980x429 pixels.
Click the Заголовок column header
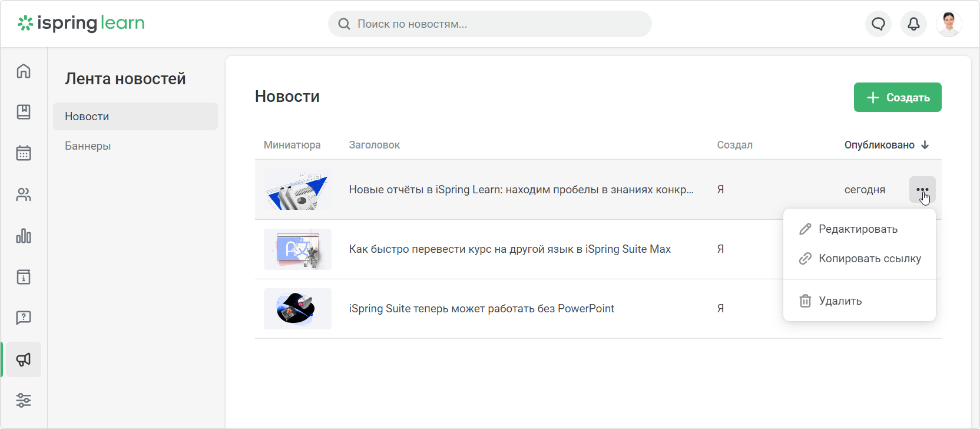[375, 145]
